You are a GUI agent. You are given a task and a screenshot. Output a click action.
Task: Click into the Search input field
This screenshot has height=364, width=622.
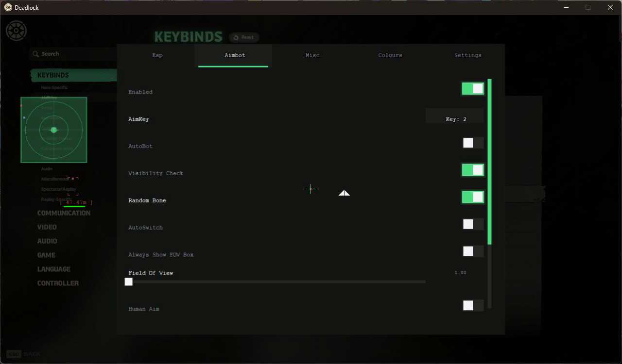74,54
